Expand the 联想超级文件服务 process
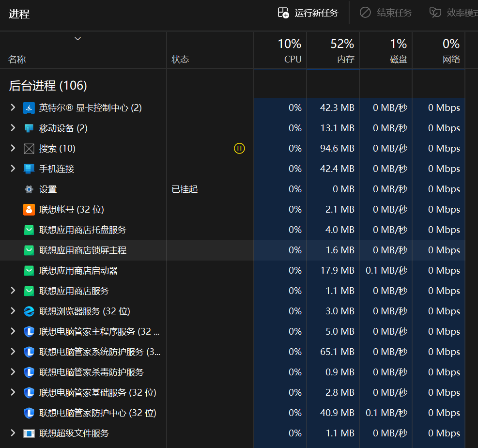This screenshot has width=478, height=448. click(13, 433)
